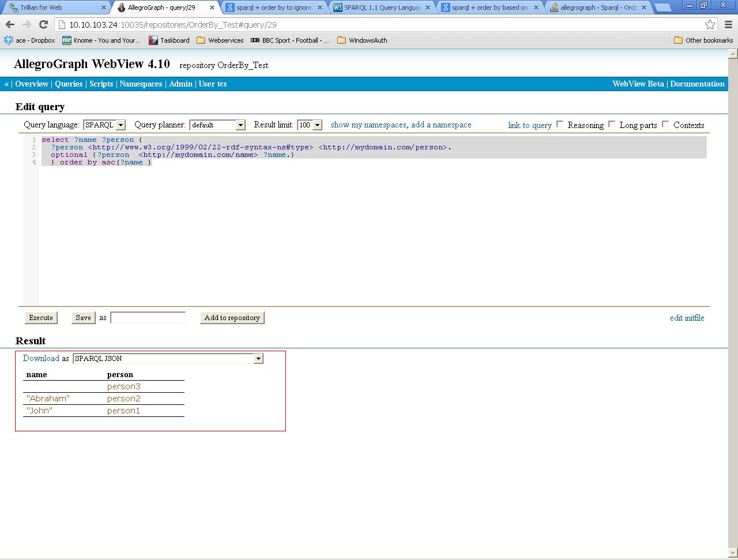This screenshot has height=560, width=738.
Task: Open the ace - Dropbox bookmark
Action: click(x=29, y=40)
